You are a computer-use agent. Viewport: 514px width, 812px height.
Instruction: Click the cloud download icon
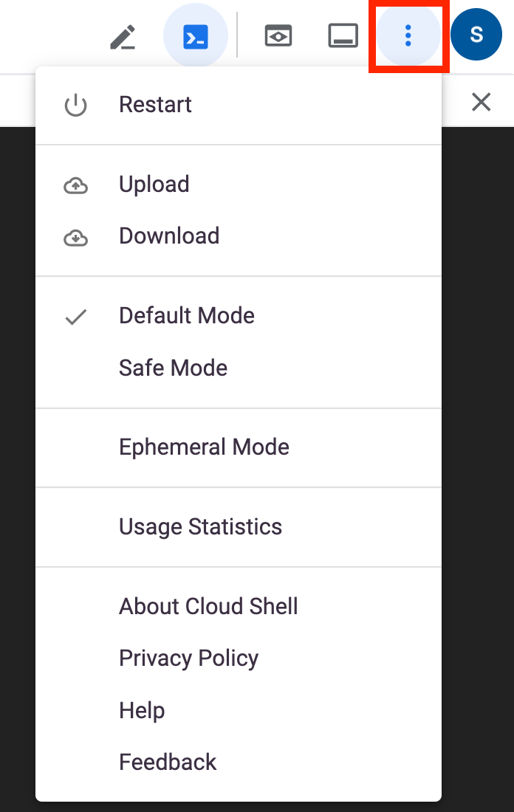(75, 237)
